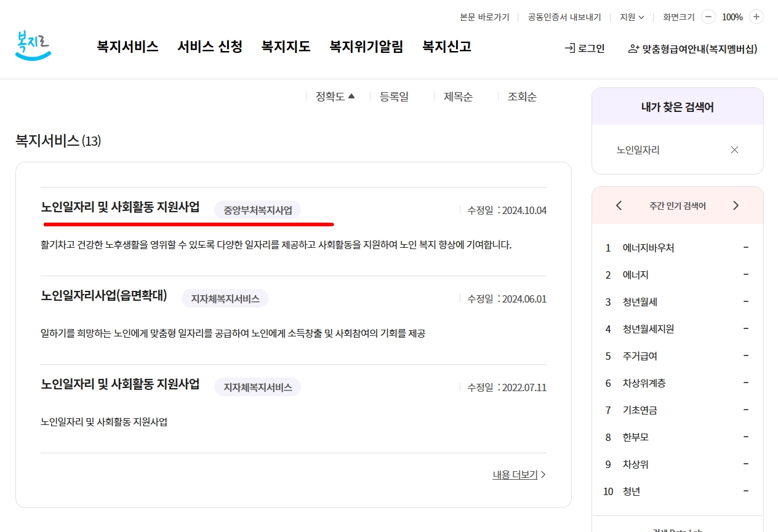The image size is (778, 532).
Task: Go to next popular keywords with right chevron
Action: point(736,205)
